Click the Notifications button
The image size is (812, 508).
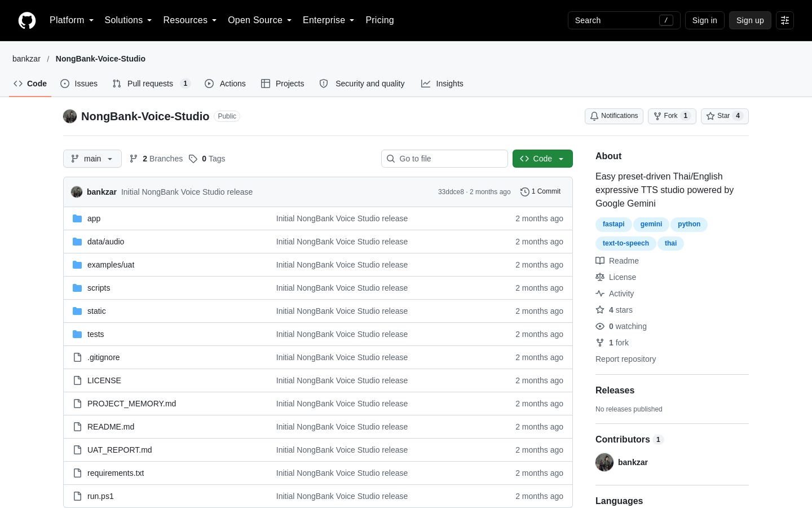(614, 116)
